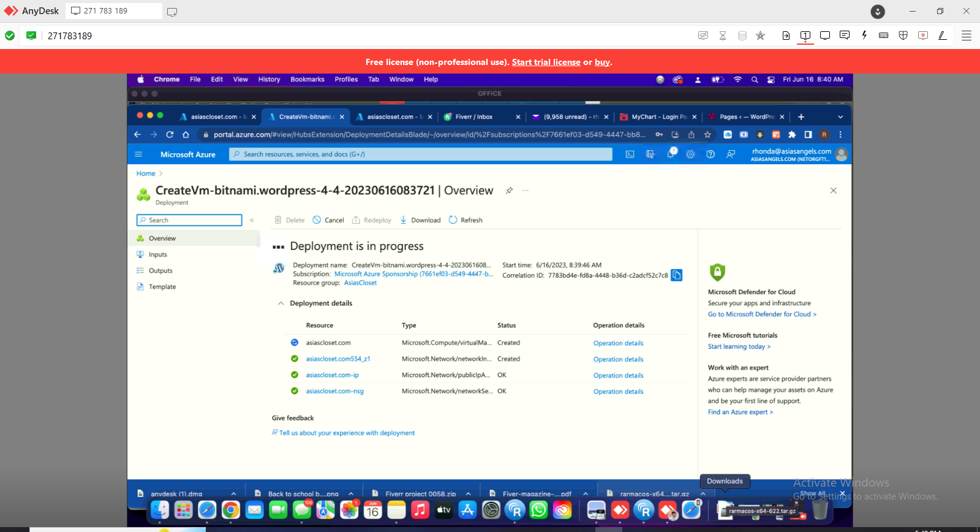The height and width of the screenshot is (532, 980).
Task: Click AnyDesk file transfer icon
Action: 786,36
